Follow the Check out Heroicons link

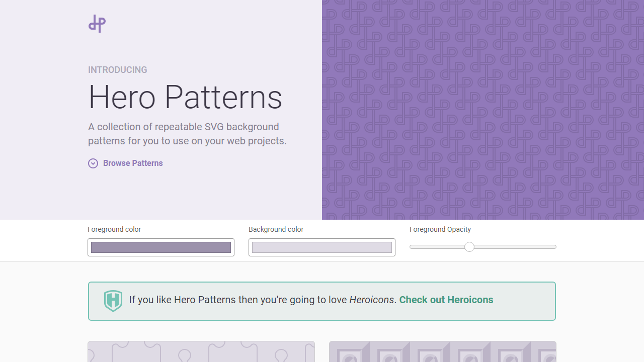pos(446,300)
